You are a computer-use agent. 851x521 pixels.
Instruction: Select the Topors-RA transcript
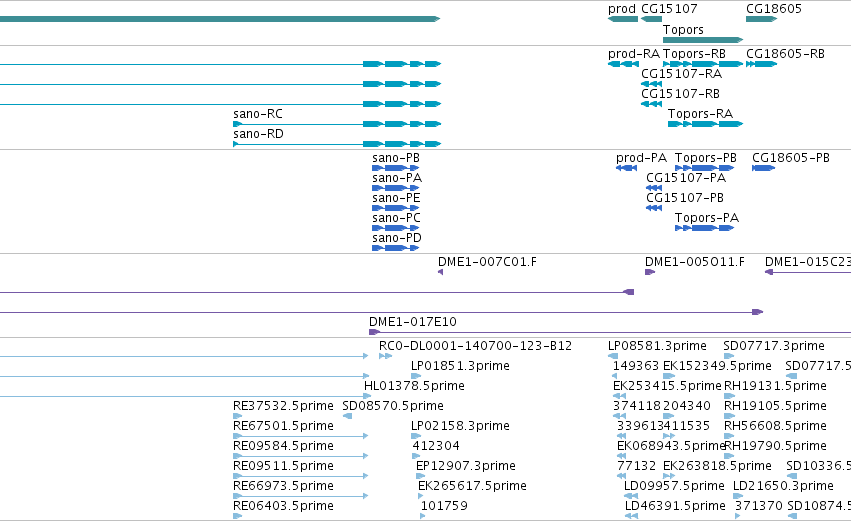pyautogui.click(x=705, y=124)
